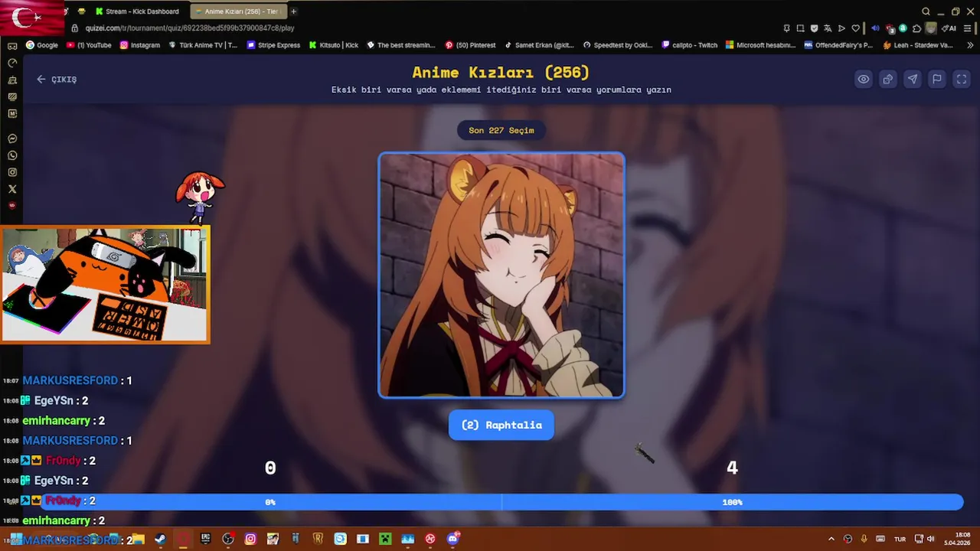Click the Epic Games taskbar icon
The width and height of the screenshot is (980, 551).
205,539
